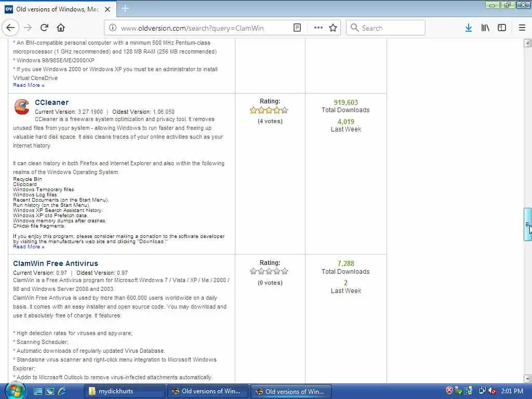Bookmark this page with the star
The image size is (532, 399).
pos(333,28)
